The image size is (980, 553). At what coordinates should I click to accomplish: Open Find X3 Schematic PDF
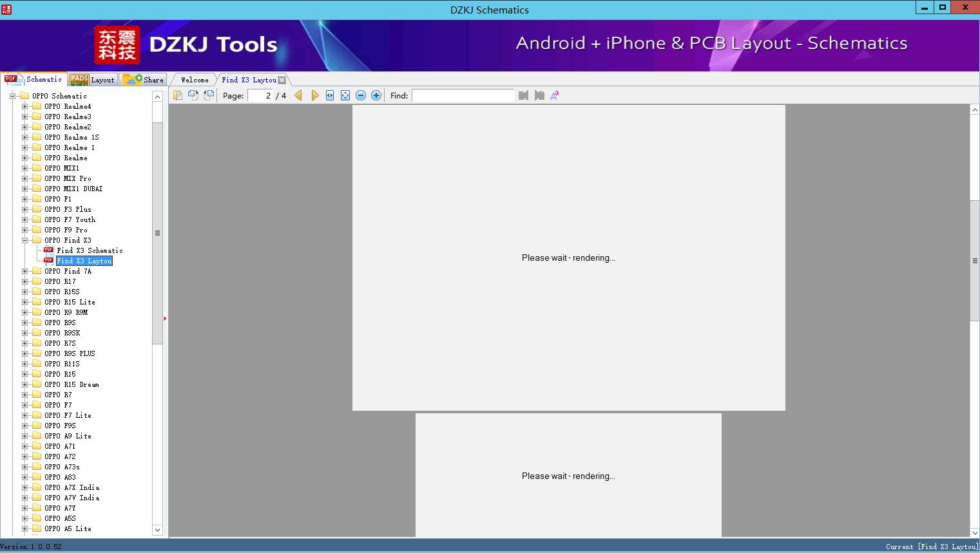[x=89, y=250]
